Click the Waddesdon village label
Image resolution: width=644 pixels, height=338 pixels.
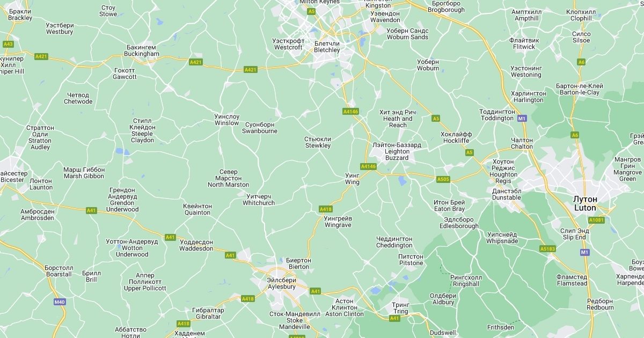tap(196, 245)
